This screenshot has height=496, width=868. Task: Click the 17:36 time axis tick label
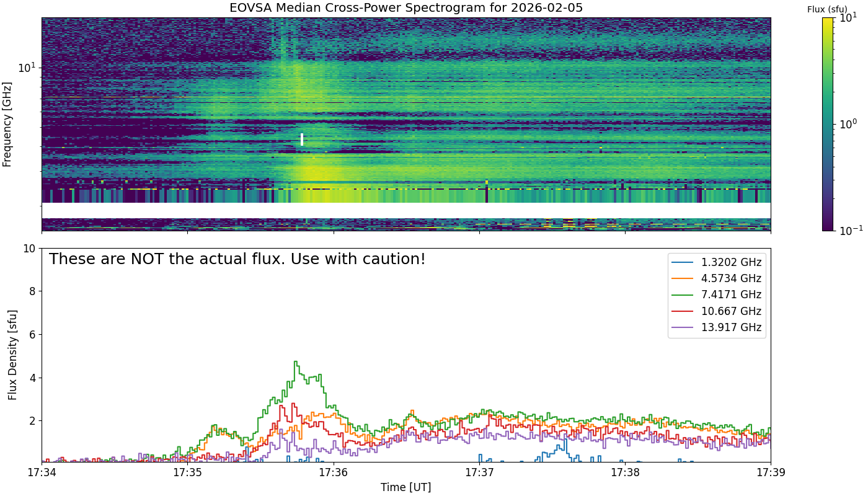(x=334, y=472)
